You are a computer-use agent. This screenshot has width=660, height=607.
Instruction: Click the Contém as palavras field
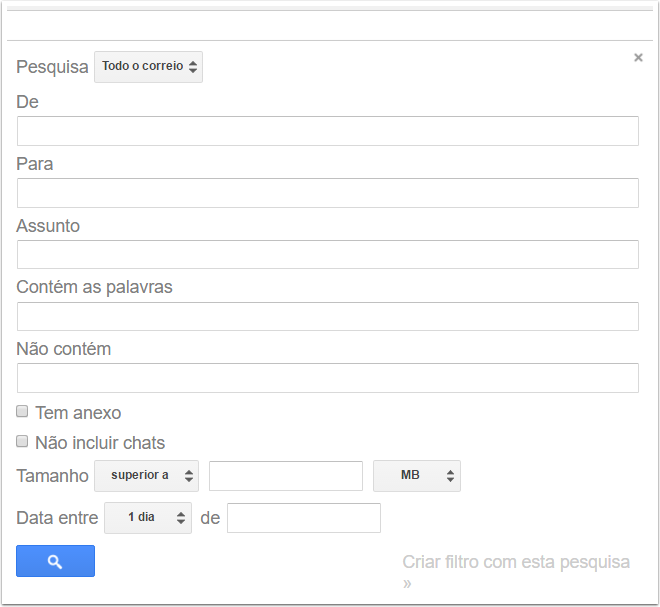[327, 317]
